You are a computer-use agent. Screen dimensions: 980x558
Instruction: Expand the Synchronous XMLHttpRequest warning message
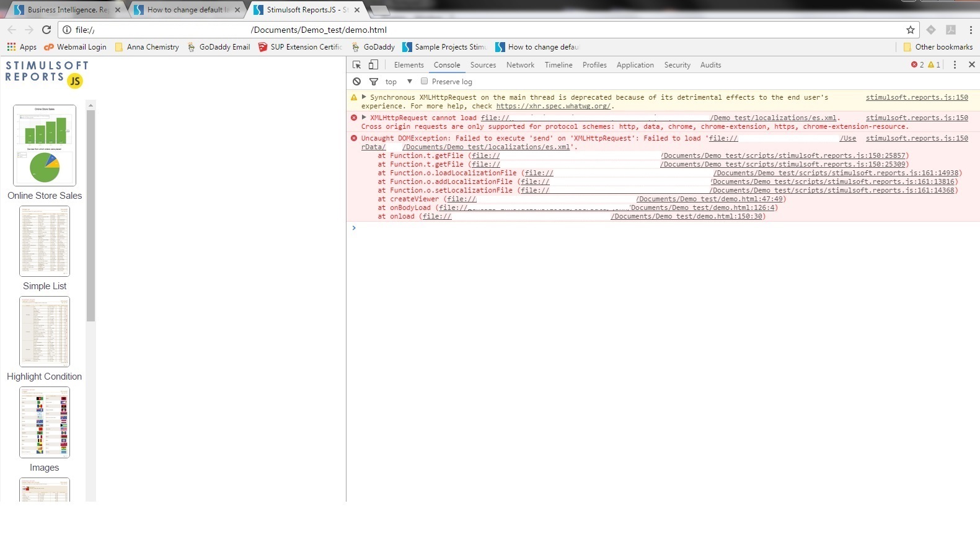pos(364,97)
